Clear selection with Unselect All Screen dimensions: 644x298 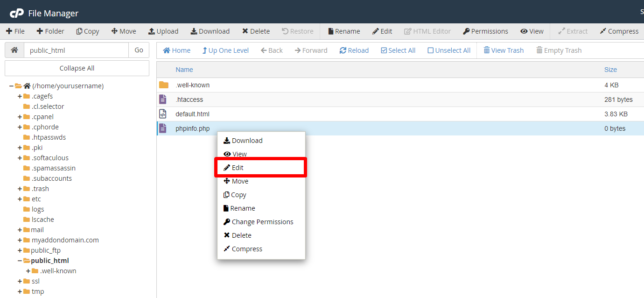coord(449,50)
